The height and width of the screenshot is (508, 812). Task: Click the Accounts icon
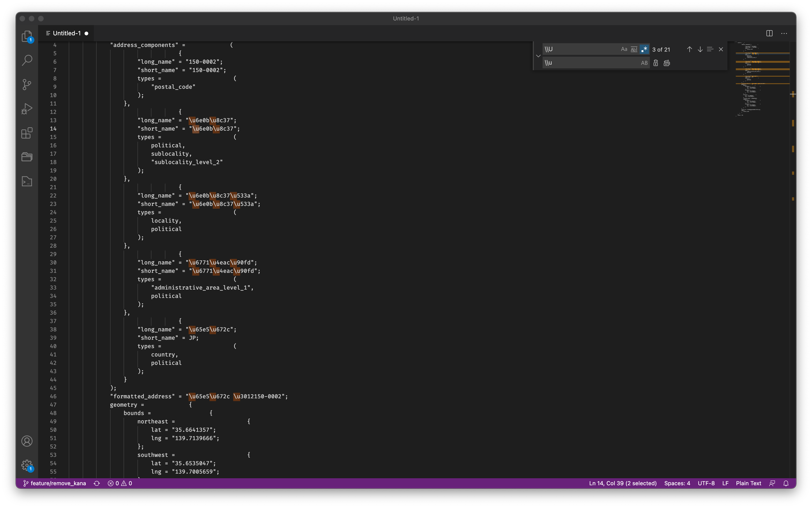pos(27,441)
